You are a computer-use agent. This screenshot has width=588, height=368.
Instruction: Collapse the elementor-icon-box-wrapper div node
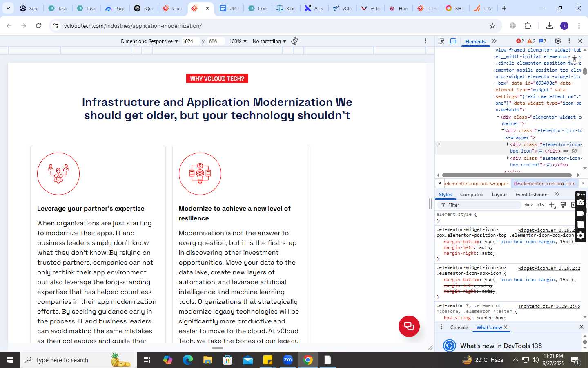point(503,130)
